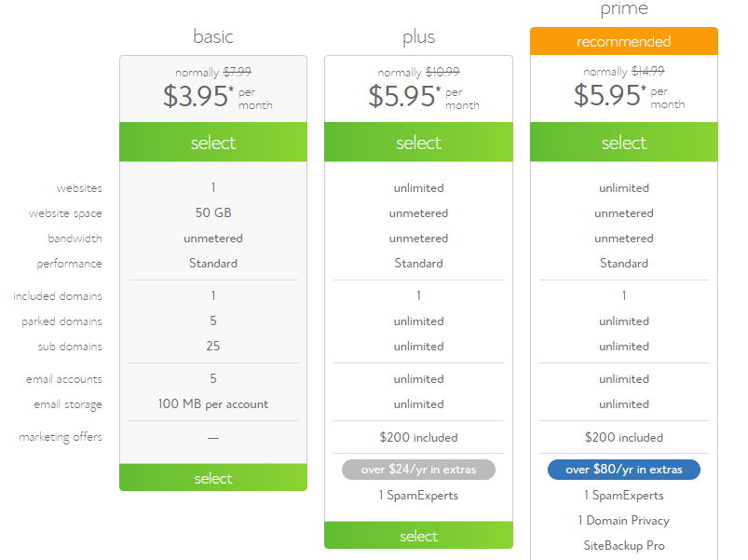Click the bottom select button under plus

click(418, 535)
